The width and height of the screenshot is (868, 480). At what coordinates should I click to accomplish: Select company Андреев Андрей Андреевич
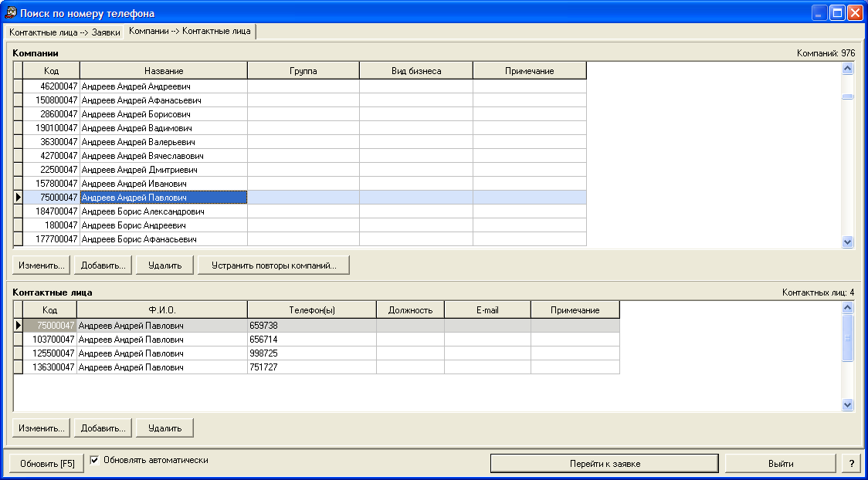pyautogui.click(x=164, y=86)
